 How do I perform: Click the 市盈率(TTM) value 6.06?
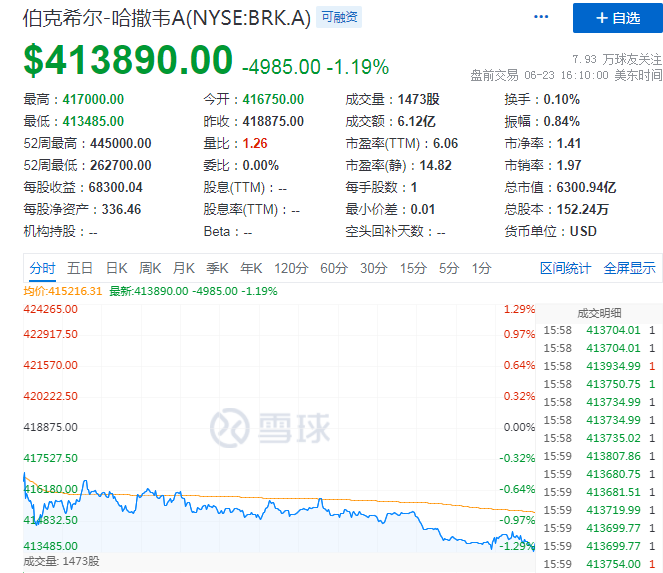(446, 143)
